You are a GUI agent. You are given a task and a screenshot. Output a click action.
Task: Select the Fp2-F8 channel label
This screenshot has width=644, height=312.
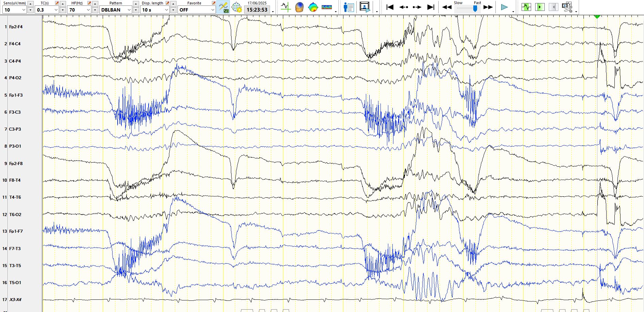(16, 163)
